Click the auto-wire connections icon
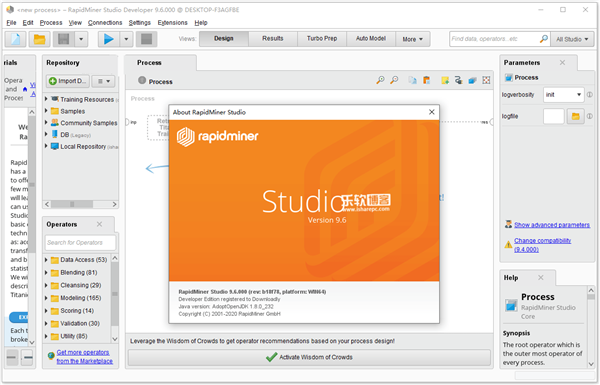This screenshot has width=600, height=385. [458, 80]
